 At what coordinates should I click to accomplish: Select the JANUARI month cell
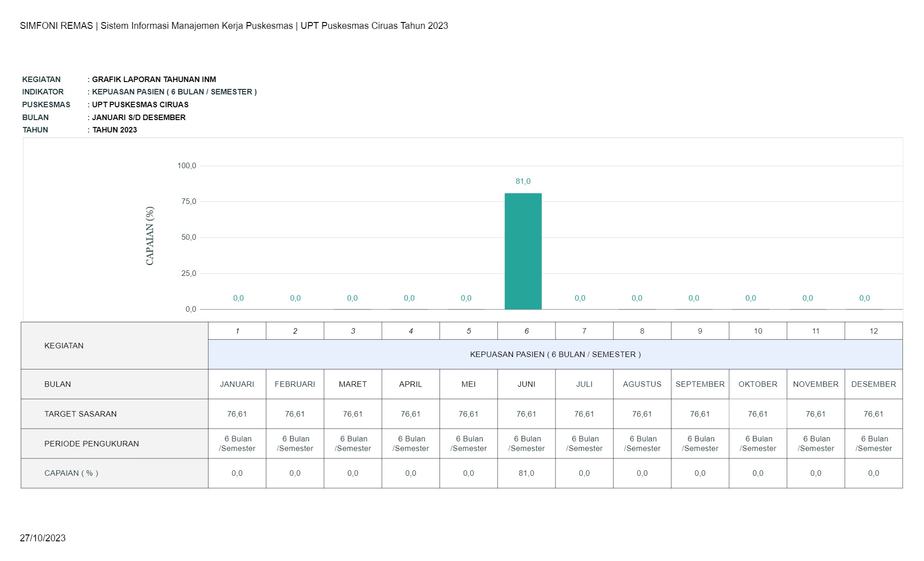coord(237,384)
